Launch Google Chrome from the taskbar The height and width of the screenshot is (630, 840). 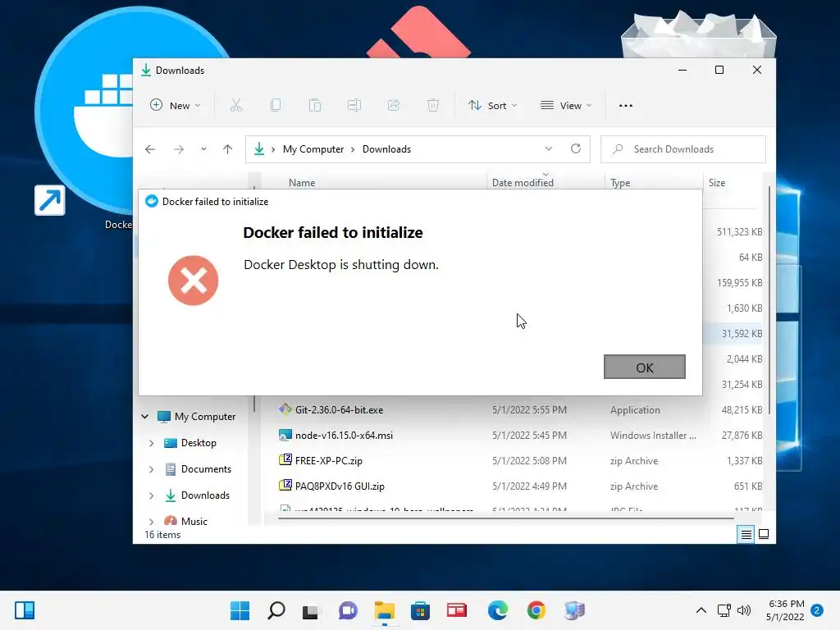(x=536, y=610)
